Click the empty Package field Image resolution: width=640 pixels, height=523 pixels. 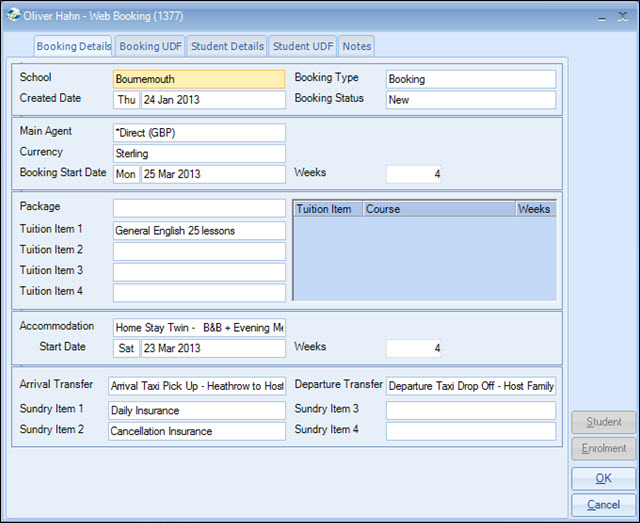(x=199, y=208)
